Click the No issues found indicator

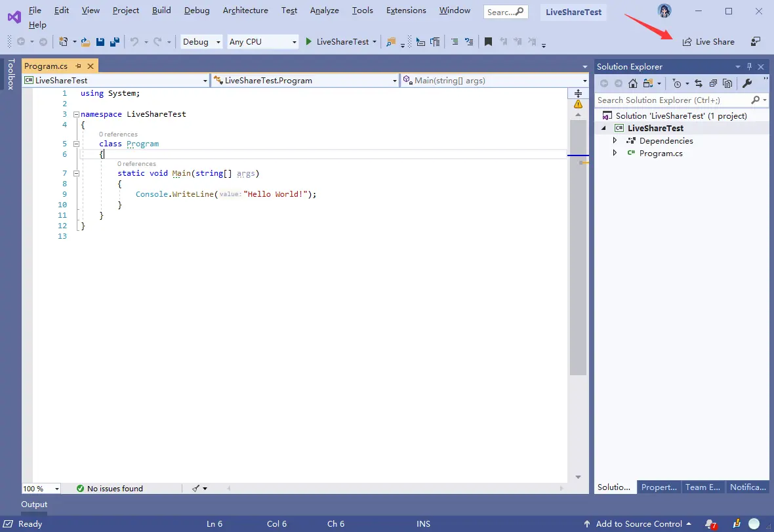110,489
